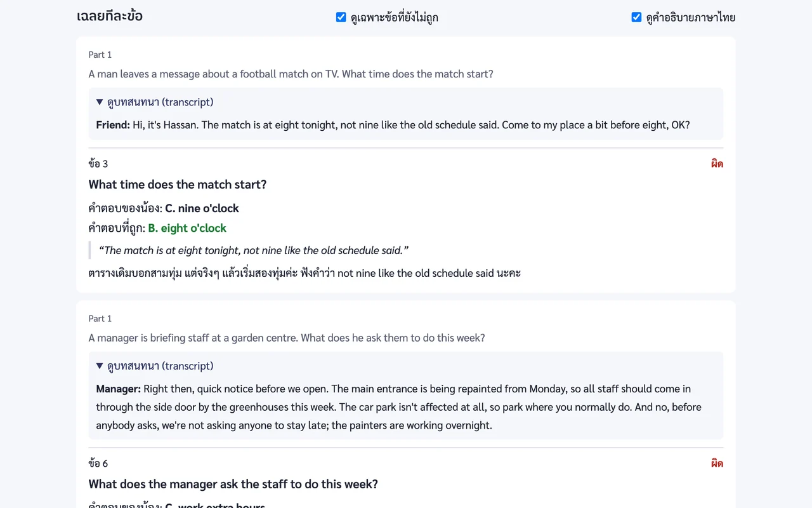The height and width of the screenshot is (508, 812).
Task: Click the เฉลยทีละข้อ page heading
Action: pyautogui.click(x=110, y=16)
